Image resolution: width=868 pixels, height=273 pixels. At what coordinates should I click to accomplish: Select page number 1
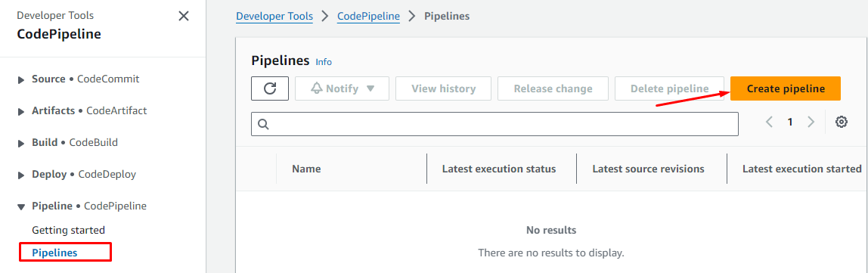pos(791,122)
